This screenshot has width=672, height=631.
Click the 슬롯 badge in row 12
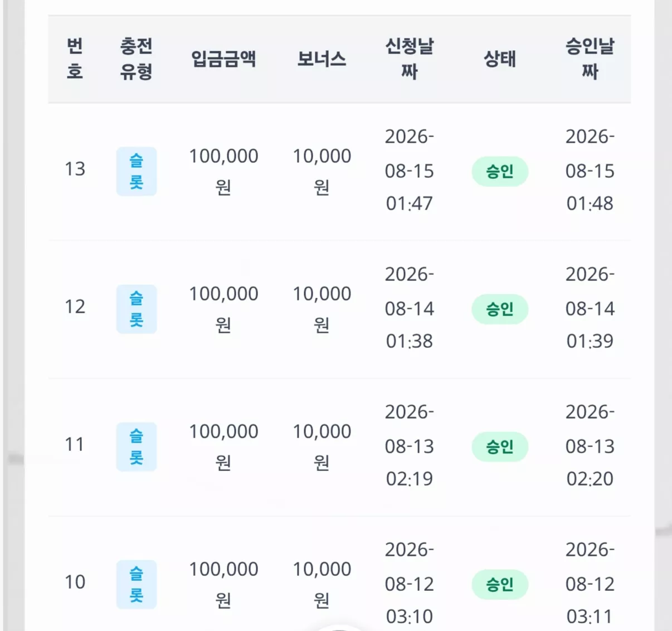pos(137,309)
